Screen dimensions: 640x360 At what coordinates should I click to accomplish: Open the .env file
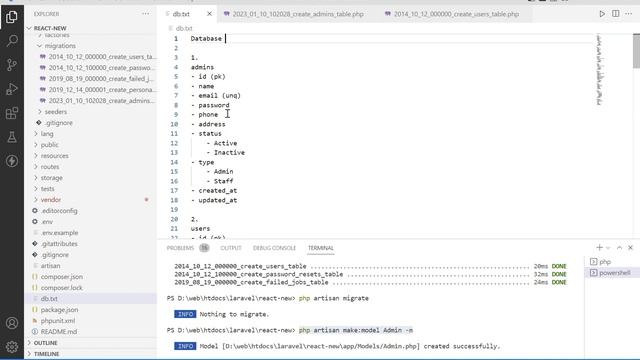point(47,222)
